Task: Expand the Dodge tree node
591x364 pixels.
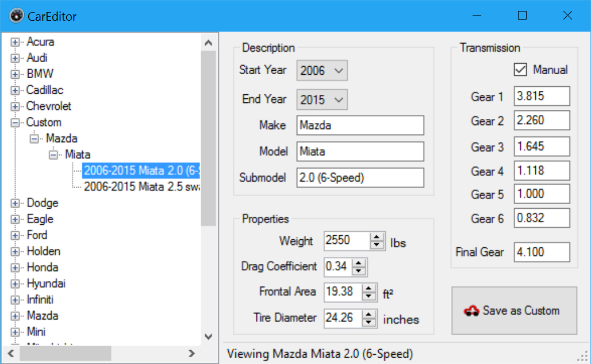Action: 15,204
